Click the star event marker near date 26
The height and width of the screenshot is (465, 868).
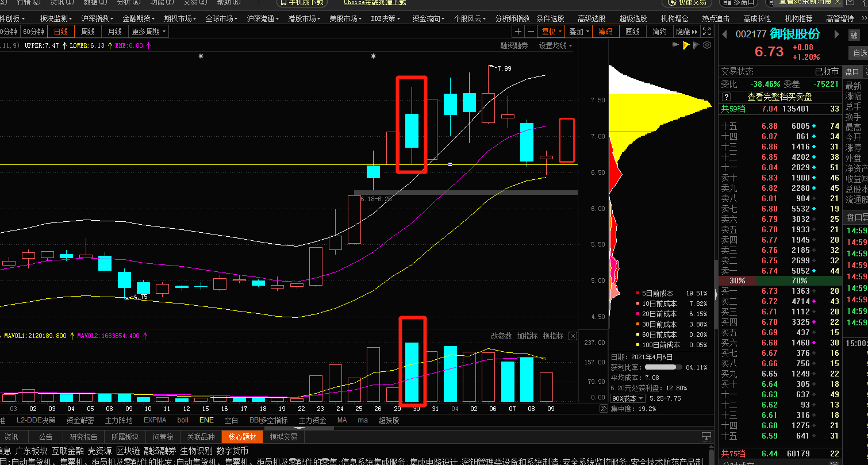[x=374, y=56]
